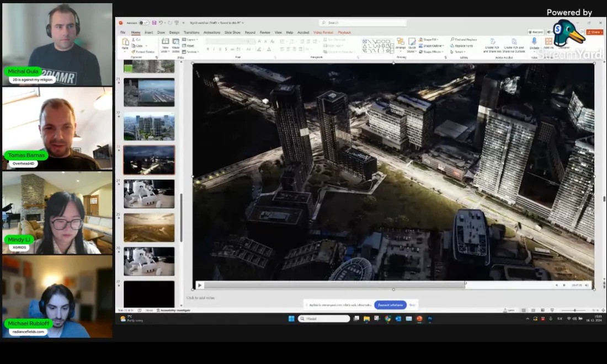Toggle Underline formatting
This screenshot has width=607, height=364.
[220, 49]
